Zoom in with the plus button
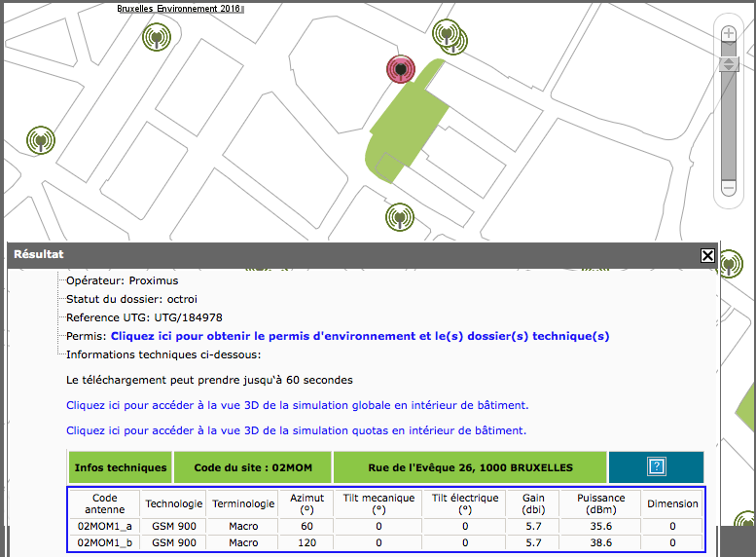This screenshot has width=756, height=557. pos(728,34)
